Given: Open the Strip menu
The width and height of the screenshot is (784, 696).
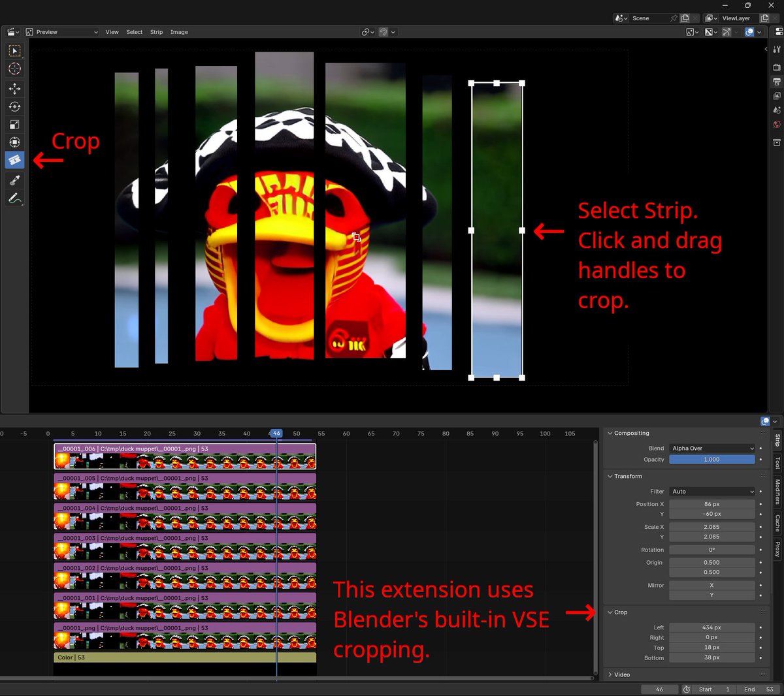Looking at the screenshot, I should (156, 32).
